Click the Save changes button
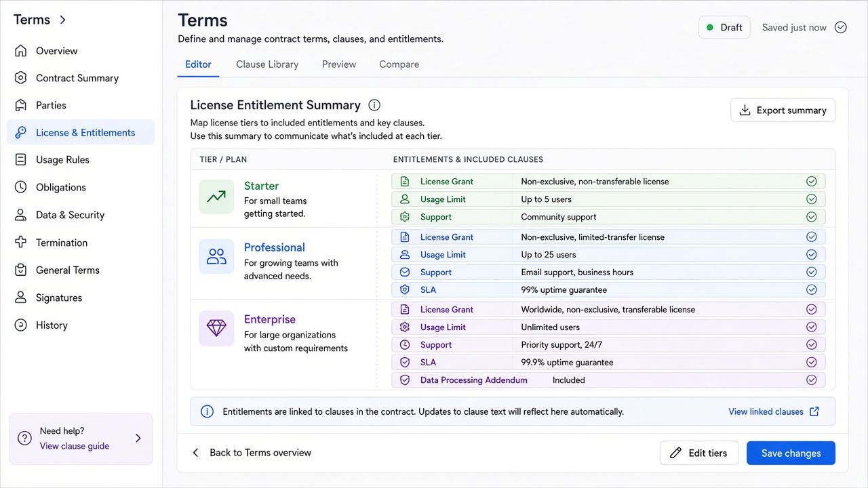Screen dimensions: 868x488 pos(791,453)
